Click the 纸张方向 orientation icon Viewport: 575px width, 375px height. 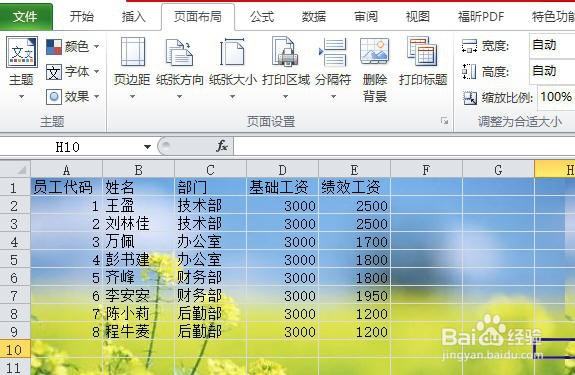pos(179,52)
